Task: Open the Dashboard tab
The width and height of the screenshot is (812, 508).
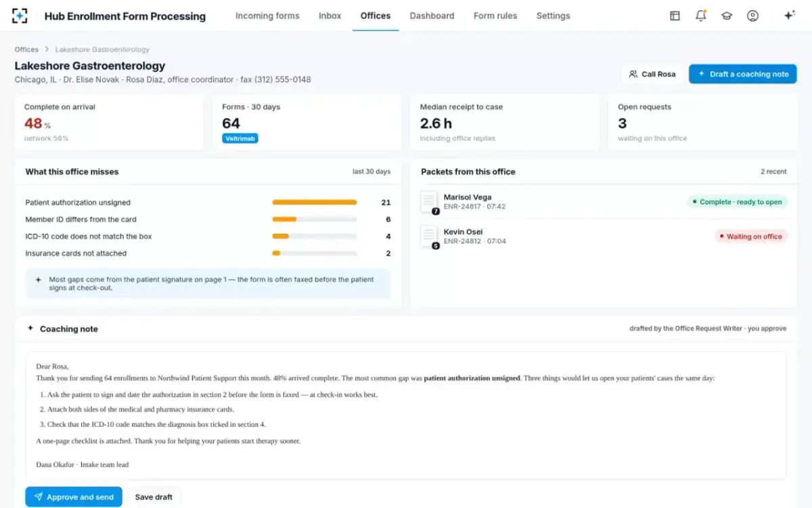Action: 432,16
